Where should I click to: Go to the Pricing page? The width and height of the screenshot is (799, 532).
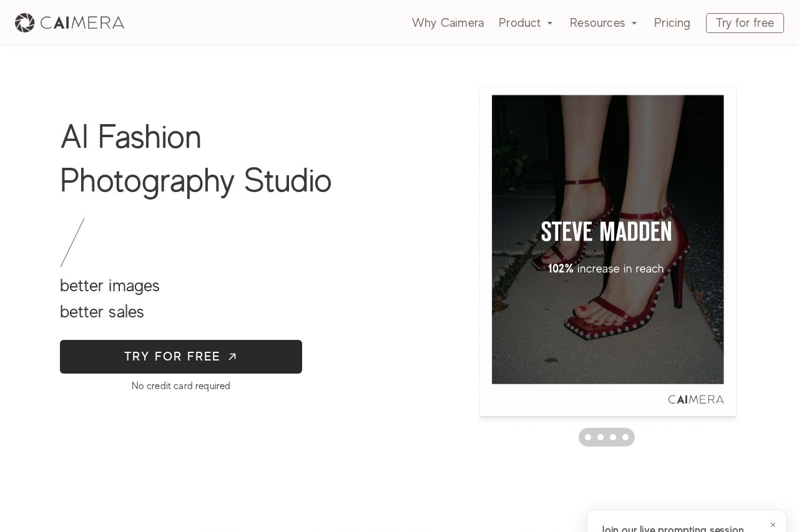(x=672, y=23)
